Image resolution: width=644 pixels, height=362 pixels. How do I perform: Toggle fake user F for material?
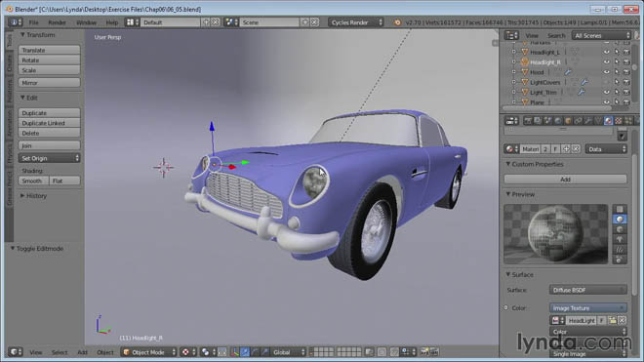555,149
